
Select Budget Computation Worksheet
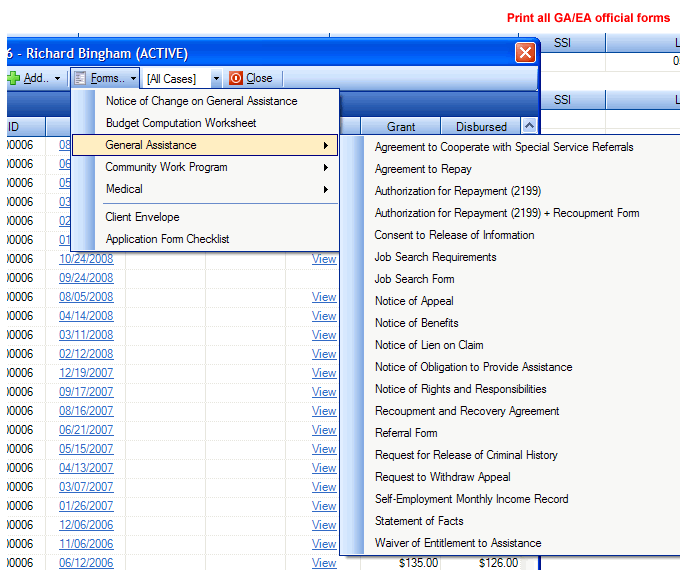click(181, 123)
